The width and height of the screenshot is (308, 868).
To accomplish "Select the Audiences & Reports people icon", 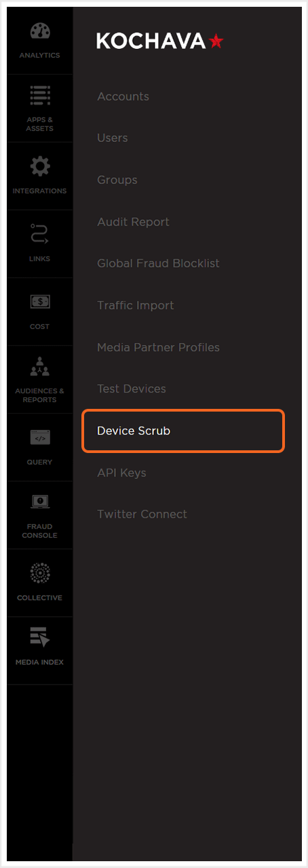I will click(x=39, y=369).
